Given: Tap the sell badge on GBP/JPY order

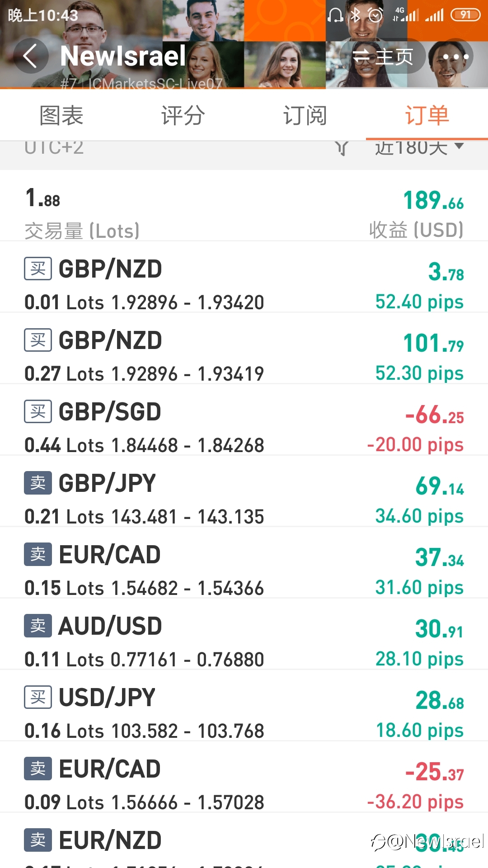Looking at the screenshot, I should click(38, 483).
